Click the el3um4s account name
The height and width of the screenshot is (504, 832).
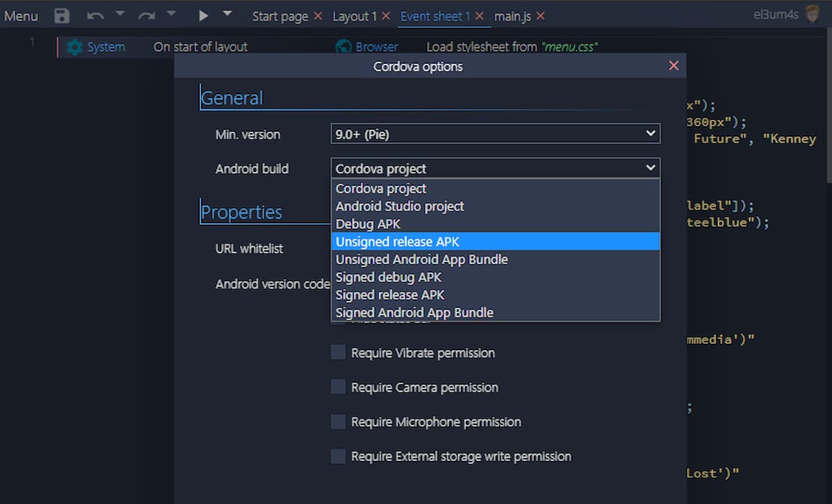pos(776,15)
